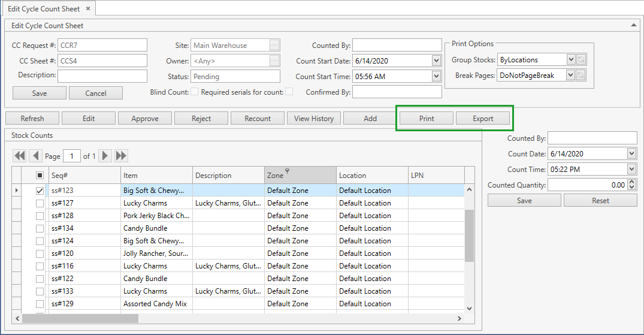Image resolution: width=644 pixels, height=335 pixels.
Task: Open the Count Time dropdown
Action: point(632,170)
